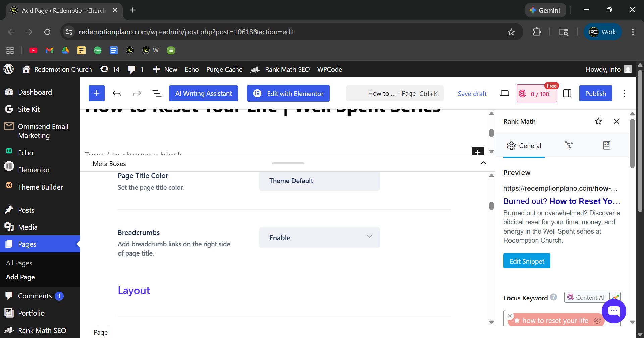Open Media in the admin sidebar

pos(28,227)
